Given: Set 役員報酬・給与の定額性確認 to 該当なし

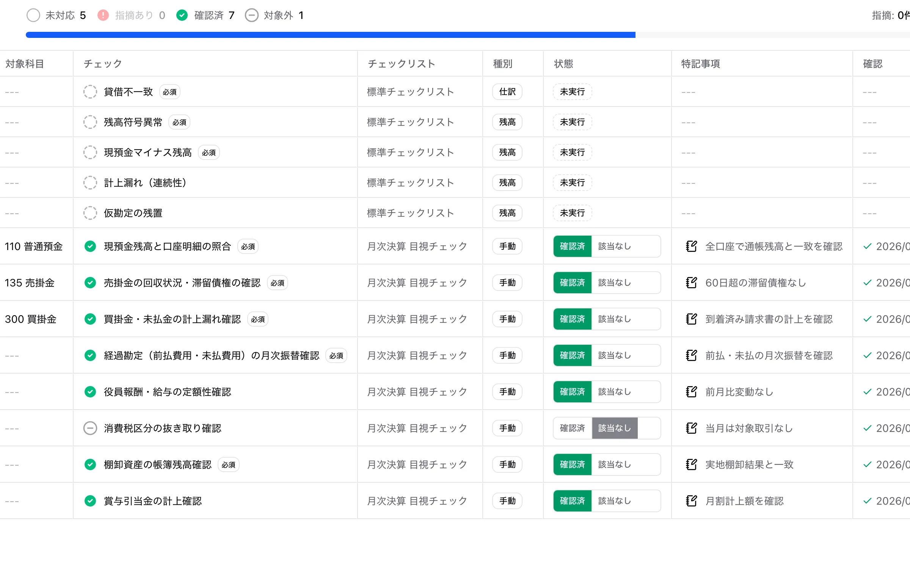Looking at the screenshot, I should pos(614,392).
